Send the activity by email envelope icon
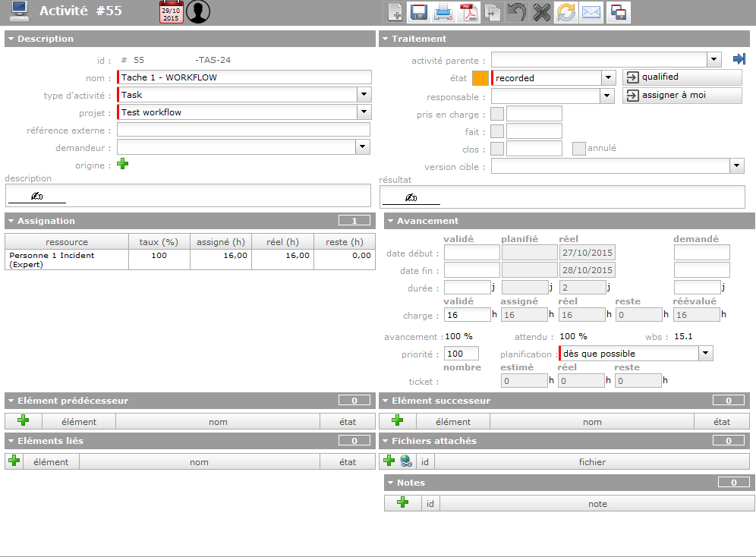This screenshot has width=756, height=557. point(591,12)
